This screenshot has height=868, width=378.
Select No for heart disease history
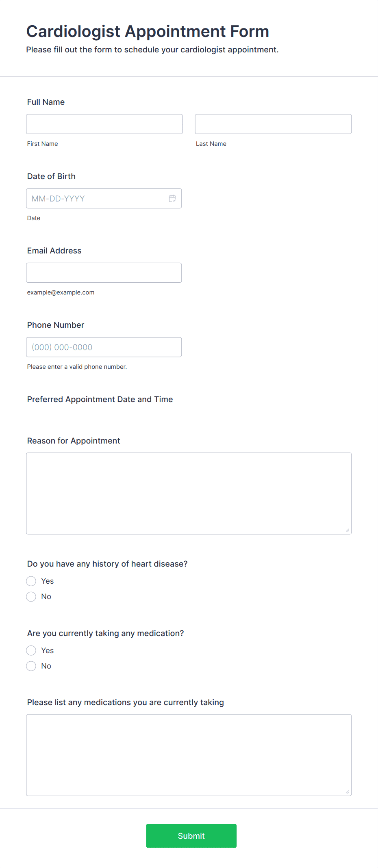(x=31, y=597)
